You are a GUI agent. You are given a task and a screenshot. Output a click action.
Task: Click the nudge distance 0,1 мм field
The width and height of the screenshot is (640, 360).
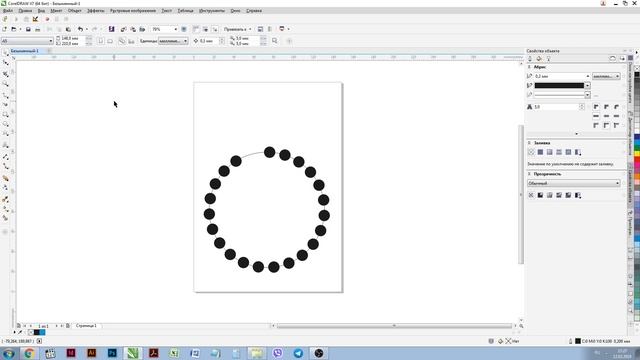[x=209, y=41]
